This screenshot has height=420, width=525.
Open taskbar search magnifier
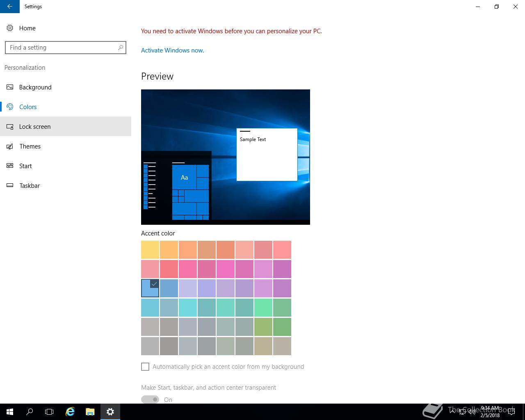[30, 412]
